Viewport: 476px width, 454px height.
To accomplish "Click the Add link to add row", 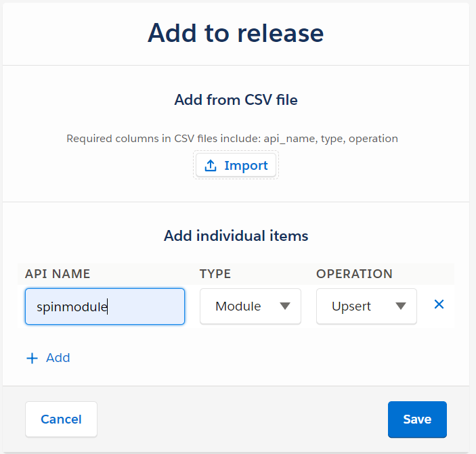I will [x=58, y=358].
